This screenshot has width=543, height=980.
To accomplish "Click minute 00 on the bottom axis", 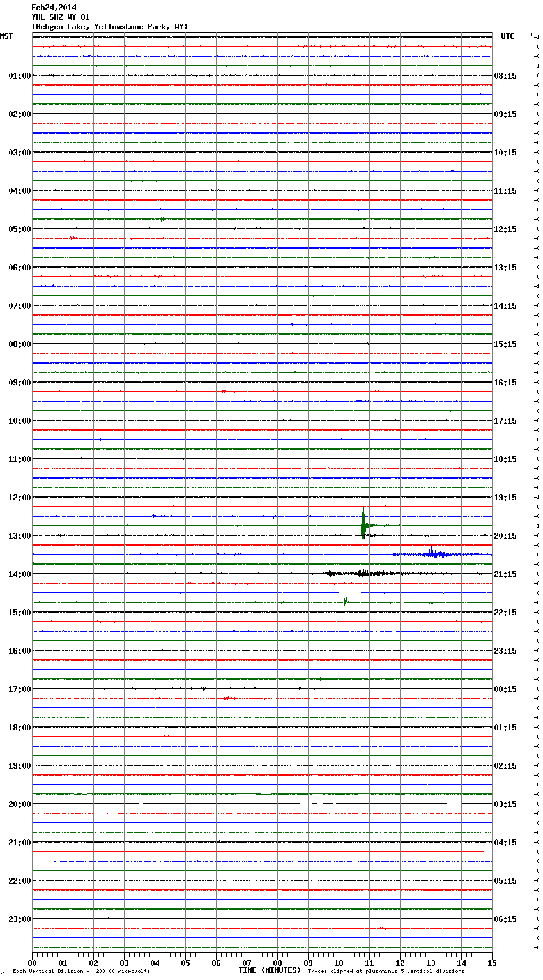I will pyautogui.click(x=32, y=963).
